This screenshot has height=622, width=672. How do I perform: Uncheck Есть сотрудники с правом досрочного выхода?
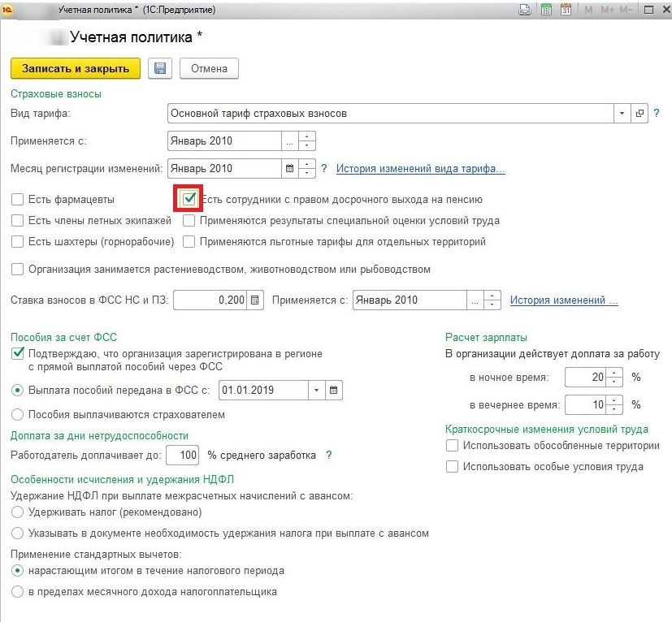189,199
